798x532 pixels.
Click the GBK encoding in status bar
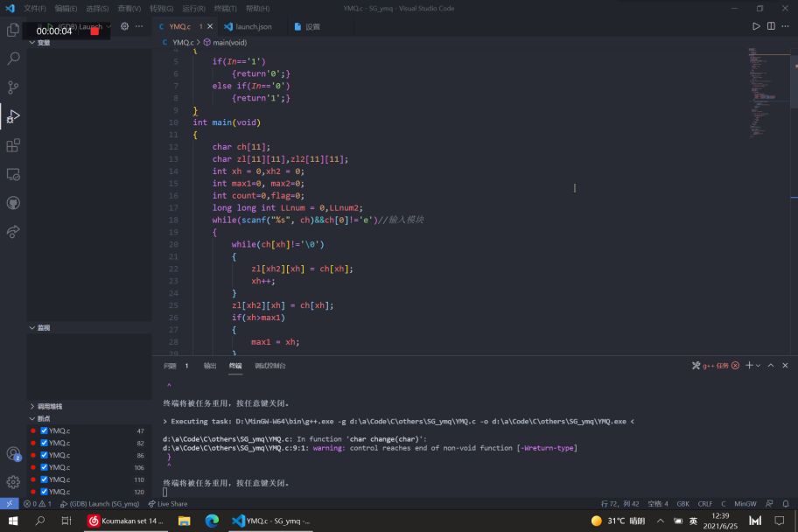point(682,504)
